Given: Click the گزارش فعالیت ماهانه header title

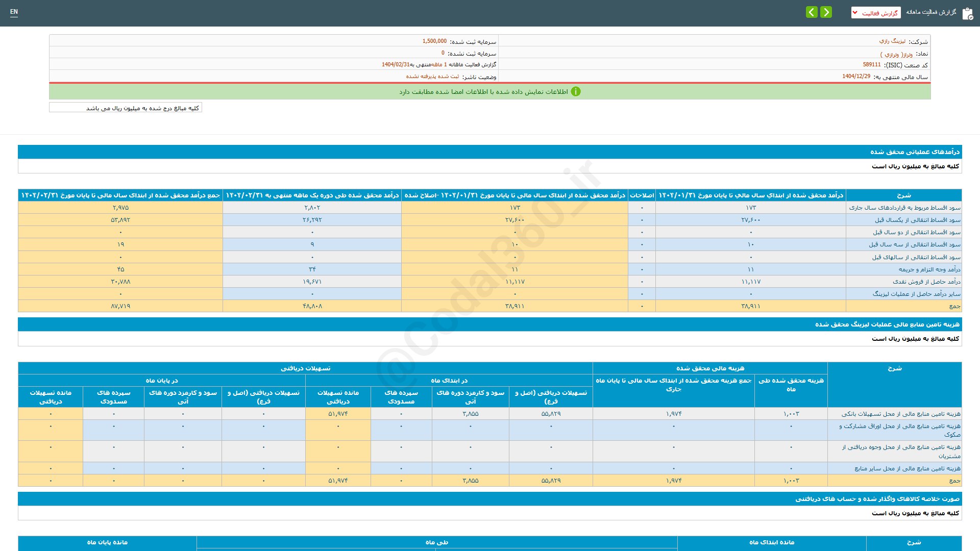Looking at the screenshot, I should tap(931, 12).
